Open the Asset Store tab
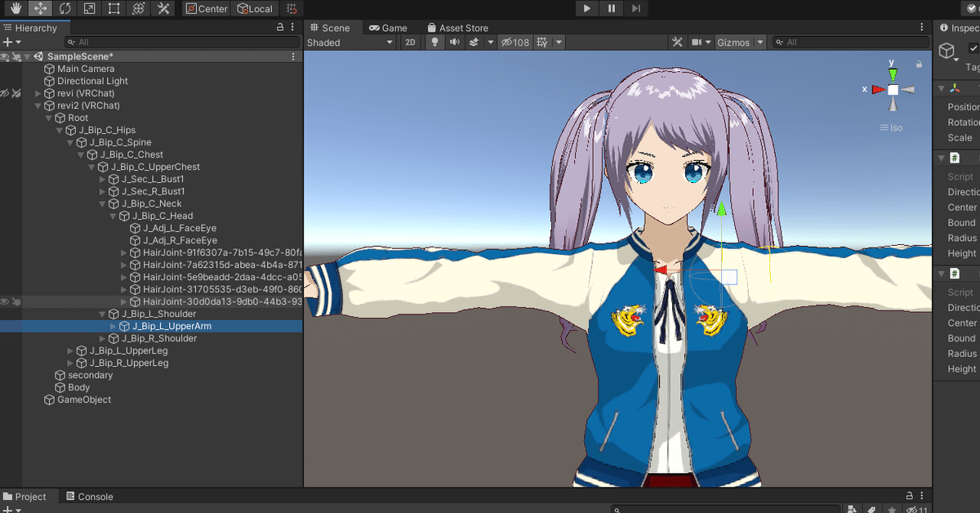 pyautogui.click(x=457, y=28)
